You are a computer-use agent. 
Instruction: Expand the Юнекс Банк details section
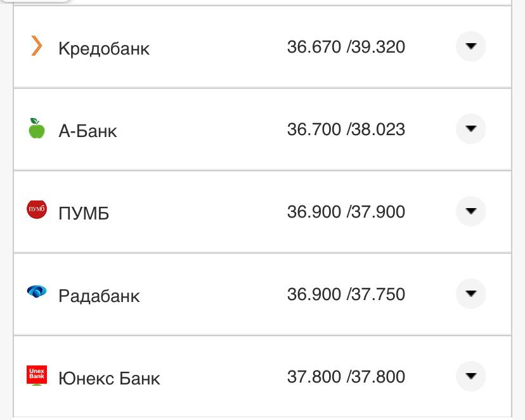(x=470, y=375)
